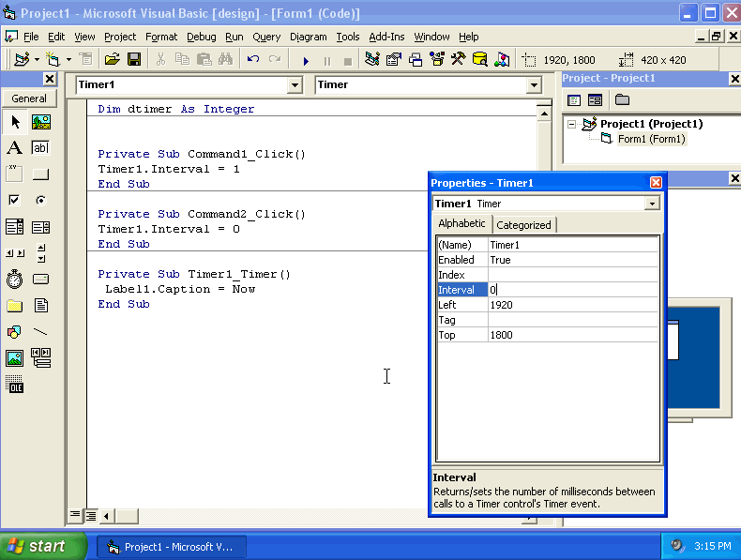
Task: Click the Windows Start button
Action: (38, 546)
